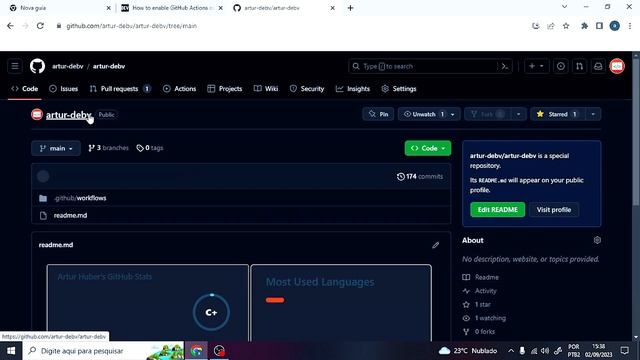Open the Actions tab
This screenshot has width=640, height=360.
[x=180, y=89]
